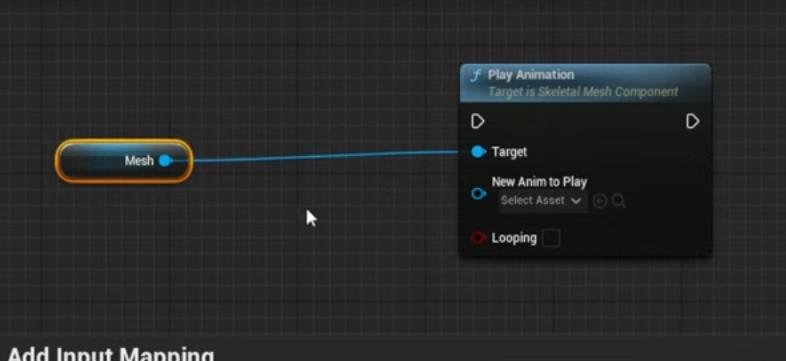Screen dimensions: 786x361
Task: Click the Target input pin
Action: (479, 151)
